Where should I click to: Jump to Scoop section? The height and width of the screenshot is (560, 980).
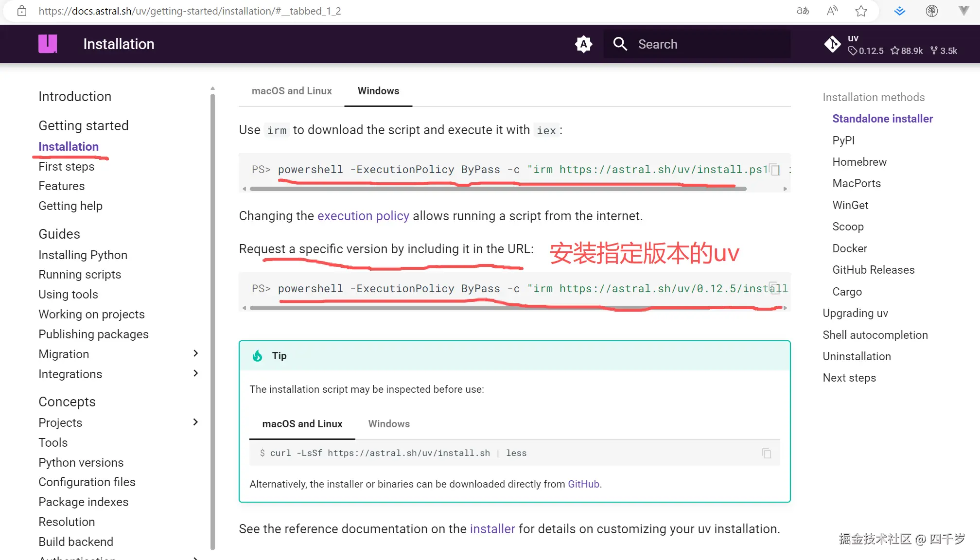(848, 227)
